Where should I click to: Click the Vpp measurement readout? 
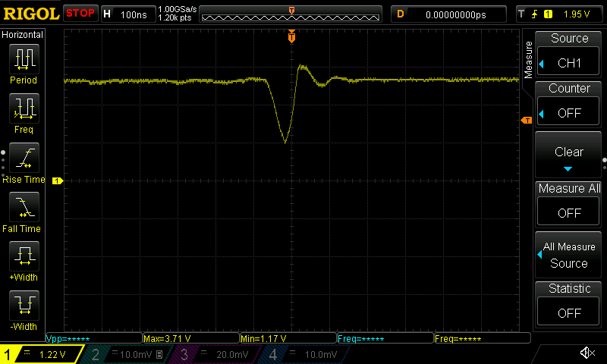tap(94, 338)
